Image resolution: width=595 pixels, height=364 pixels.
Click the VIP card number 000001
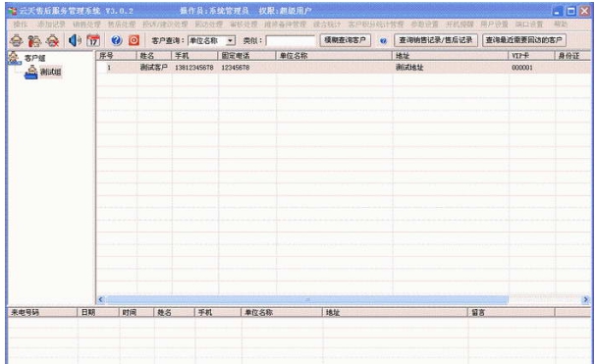click(522, 68)
